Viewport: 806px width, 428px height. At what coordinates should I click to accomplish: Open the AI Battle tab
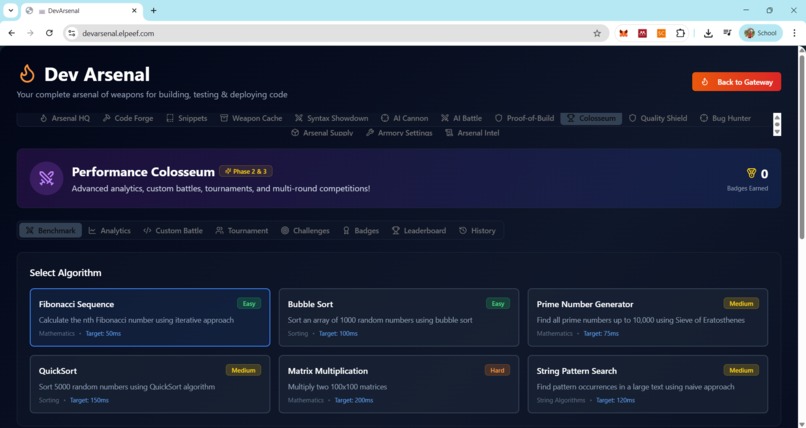pos(462,118)
